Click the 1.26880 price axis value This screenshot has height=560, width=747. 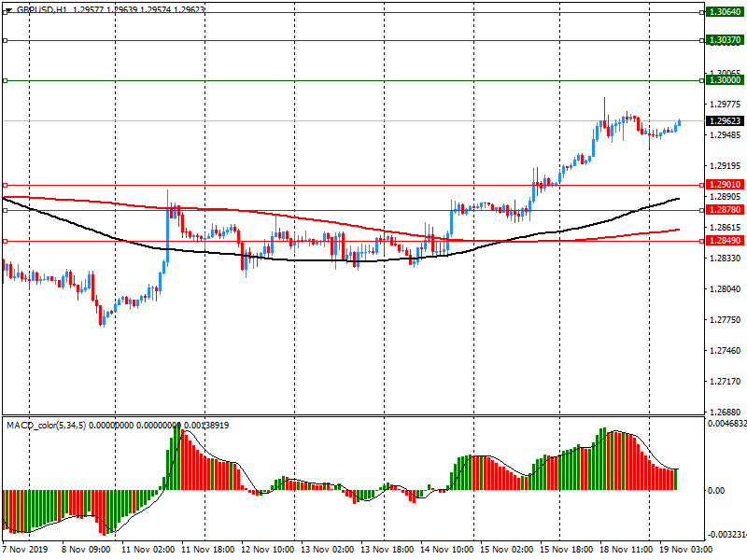[x=726, y=412]
